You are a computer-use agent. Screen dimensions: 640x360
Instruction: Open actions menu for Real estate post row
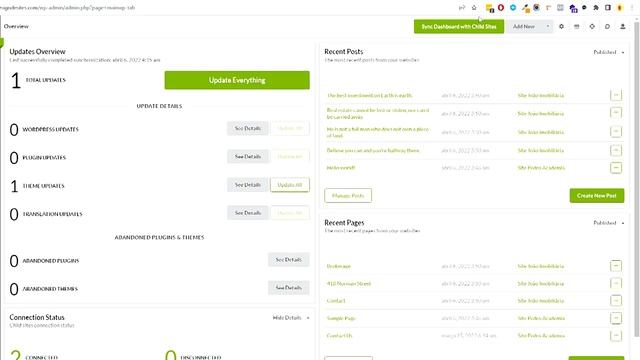[616, 113]
